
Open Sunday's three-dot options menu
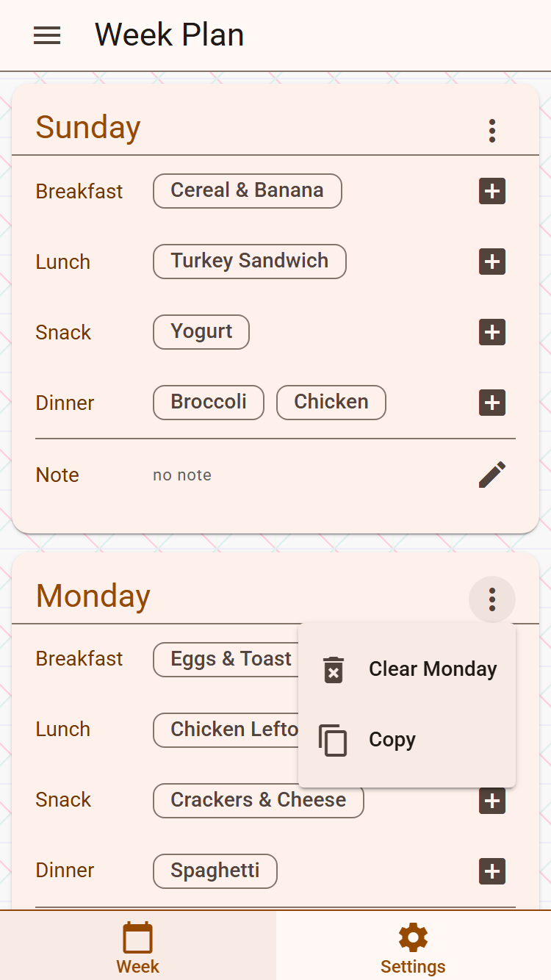(x=492, y=131)
